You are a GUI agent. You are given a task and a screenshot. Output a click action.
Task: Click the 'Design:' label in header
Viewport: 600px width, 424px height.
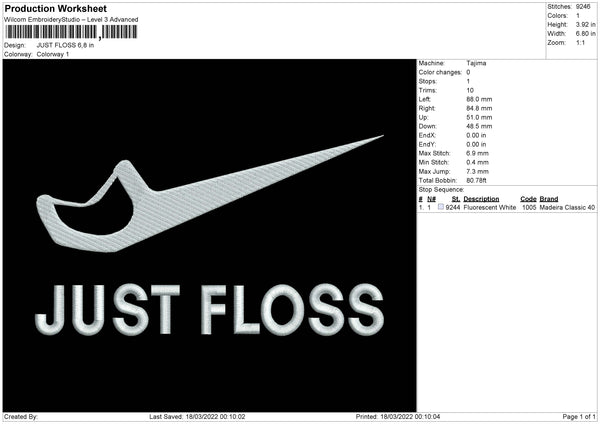click(15, 45)
